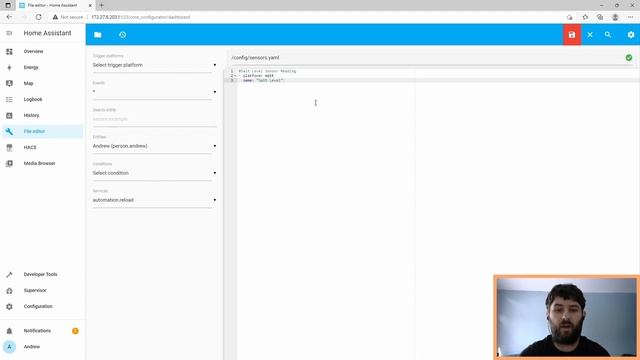The width and height of the screenshot is (640, 360).
Task: Open browser settings ellipsis menu
Action: coord(631,17)
